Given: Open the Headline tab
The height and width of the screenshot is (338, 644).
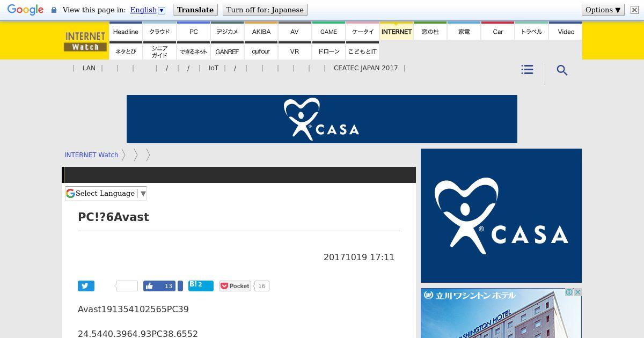Looking at the screenshot, I should pyautogui.click(x=126, y=31).
